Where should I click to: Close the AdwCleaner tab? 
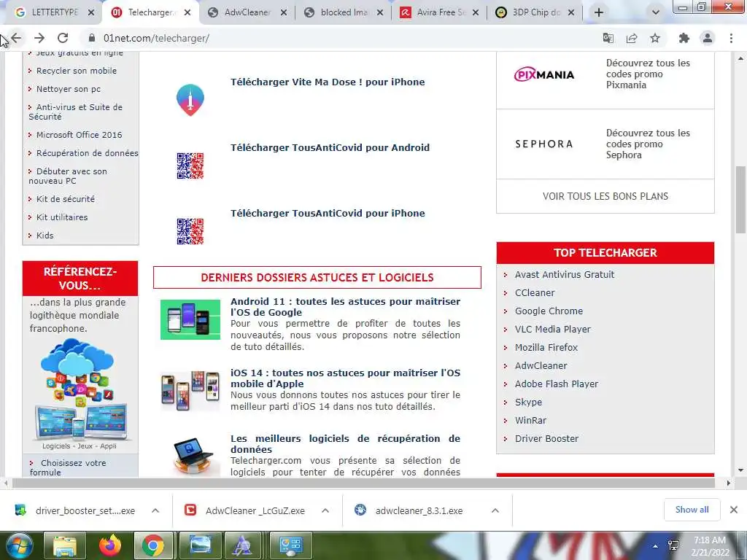coord(284,13)
